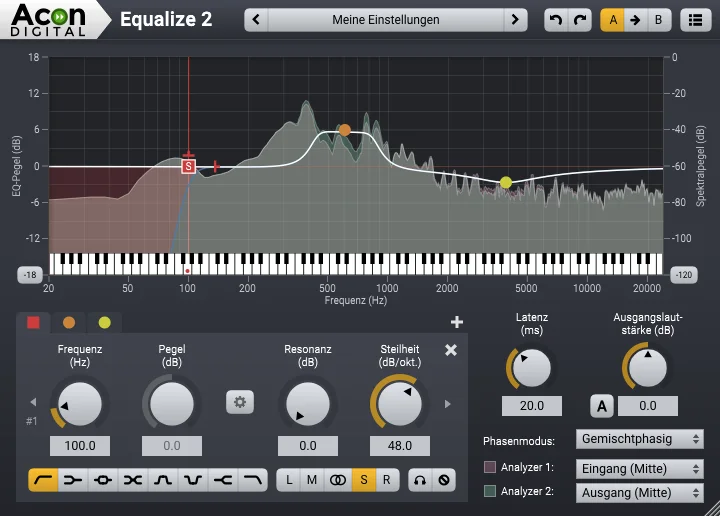
Task: Set band channel mode to R
Action: [387, 480]
